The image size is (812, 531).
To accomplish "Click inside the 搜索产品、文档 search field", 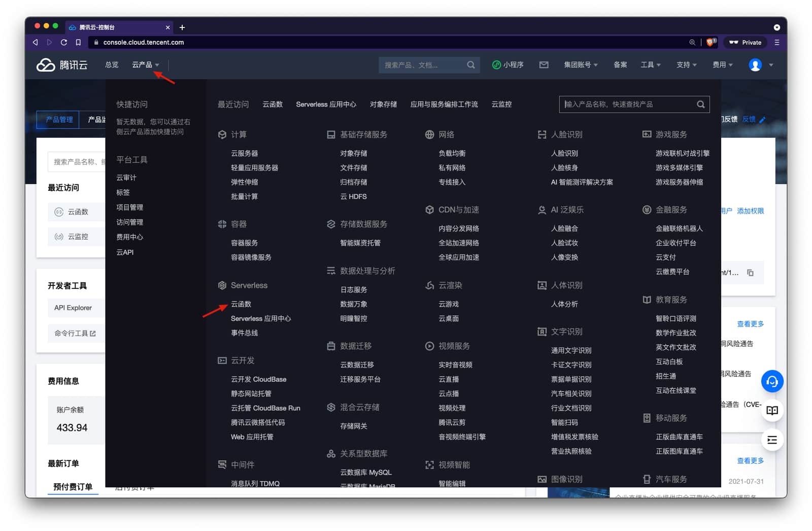I will [421, 64].
